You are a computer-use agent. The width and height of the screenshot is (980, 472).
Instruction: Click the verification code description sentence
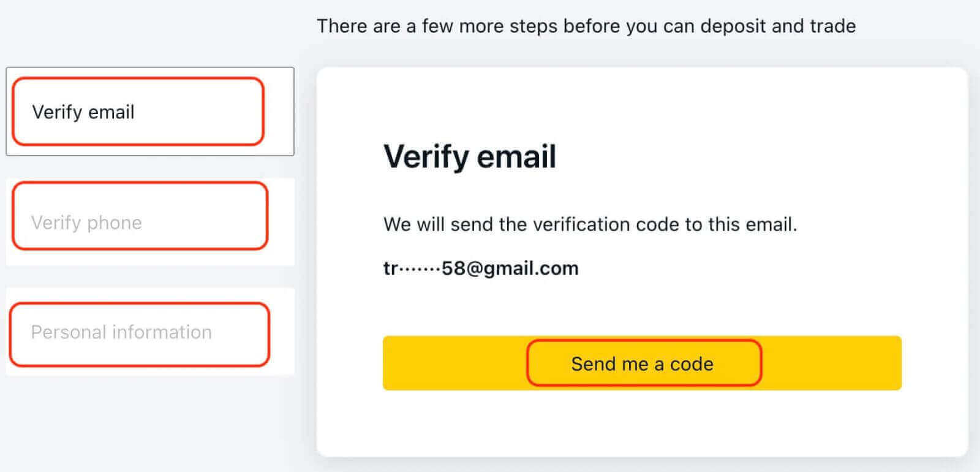coord(590,224)
